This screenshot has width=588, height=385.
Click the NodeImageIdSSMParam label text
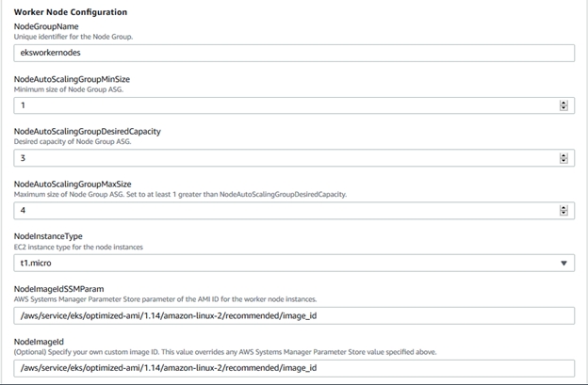tap(61, 288)
